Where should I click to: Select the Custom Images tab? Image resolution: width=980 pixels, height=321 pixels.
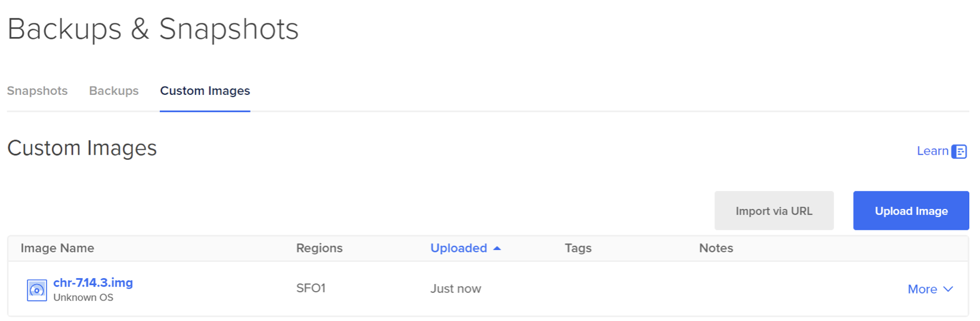click(x=205, y=91)
